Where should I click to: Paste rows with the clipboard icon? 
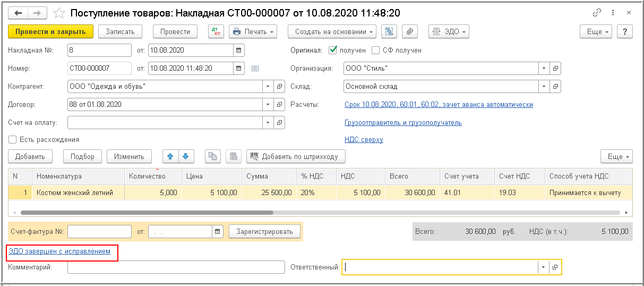(x=234, y=156)
